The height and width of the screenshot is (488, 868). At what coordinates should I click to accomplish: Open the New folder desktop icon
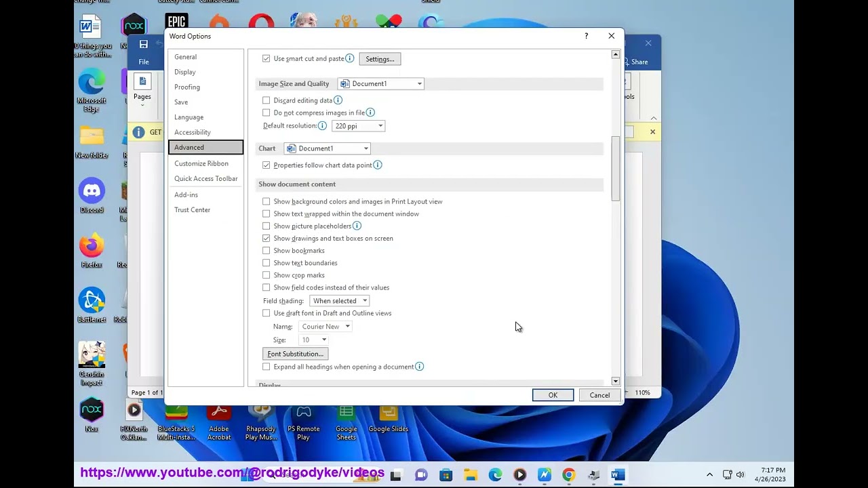[92, 142]
